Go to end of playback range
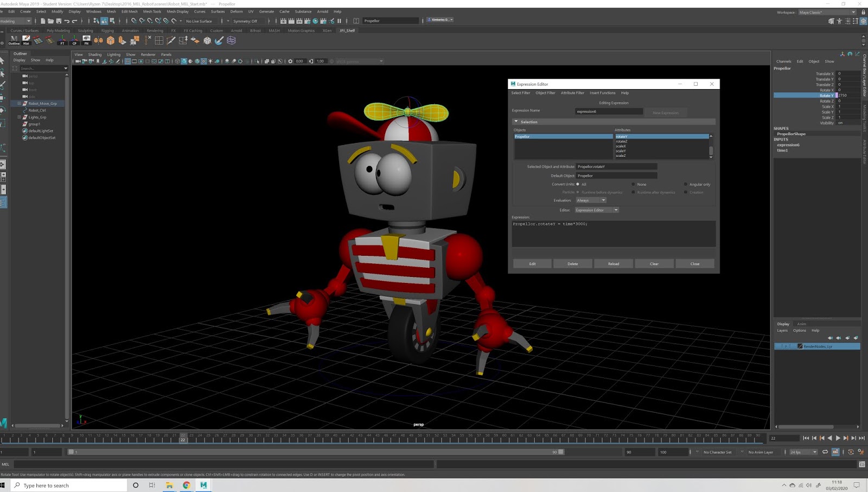868x492 pixels. click(x=861, y=438)
